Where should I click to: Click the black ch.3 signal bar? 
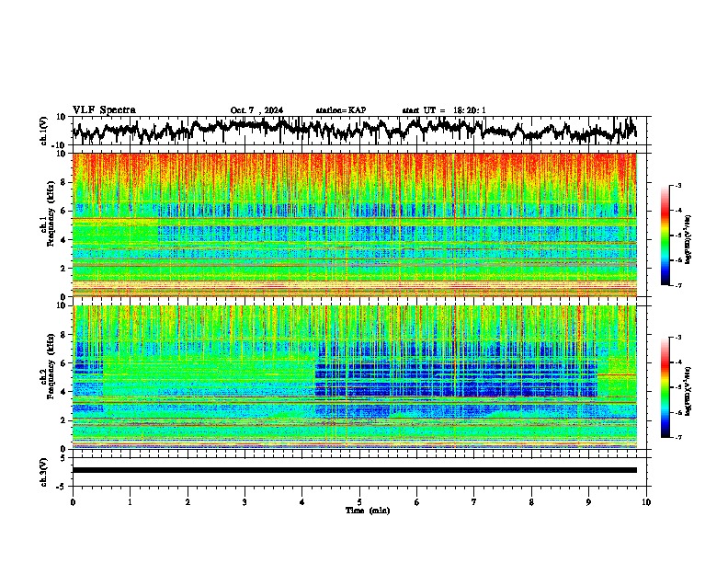pyautogui.click(x=355, y=470)
